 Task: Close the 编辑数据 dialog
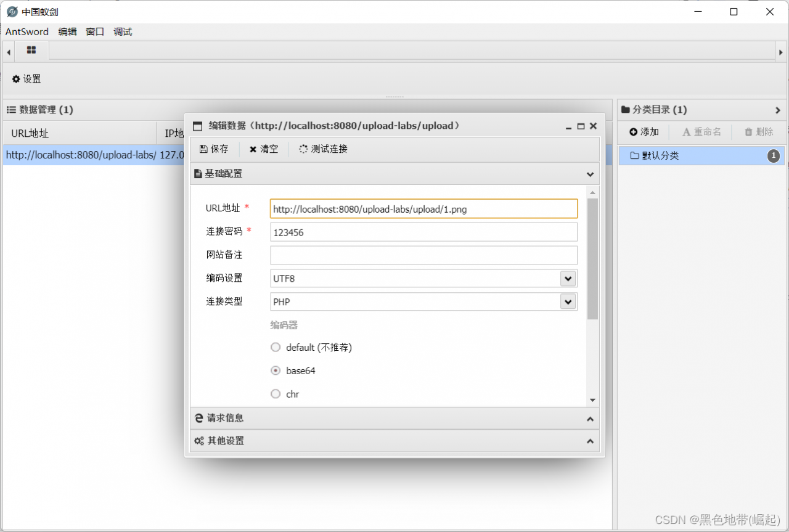[593, 126]
